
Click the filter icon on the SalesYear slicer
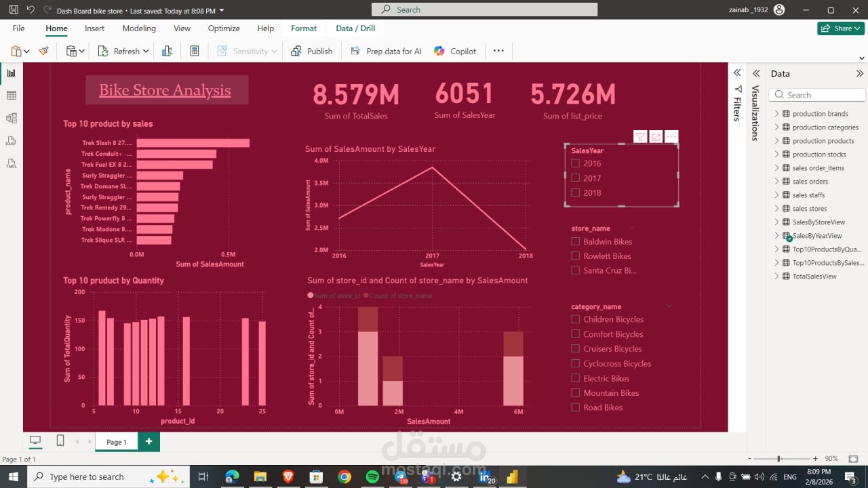(640, 136)
